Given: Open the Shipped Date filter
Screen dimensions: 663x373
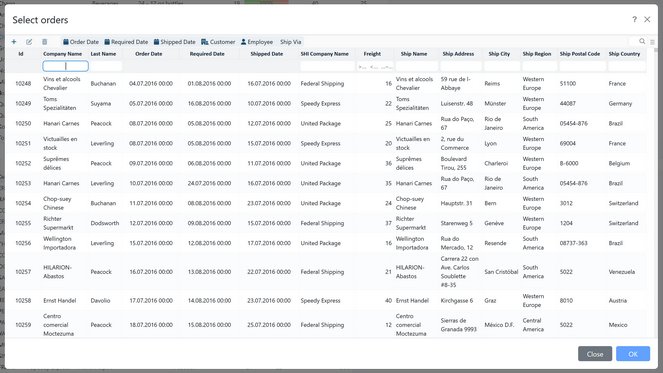Looking at the screenshot, I should pos(175,42).
